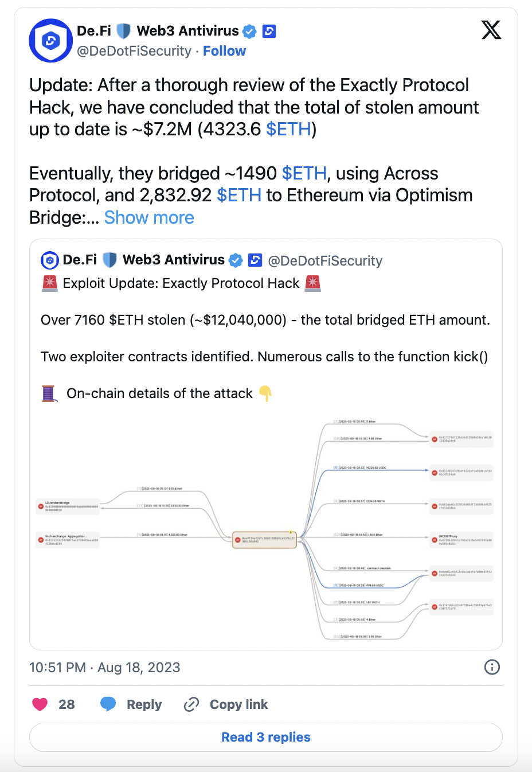Click the De.Fi profile avatar
532x772 pixels.
50,41
